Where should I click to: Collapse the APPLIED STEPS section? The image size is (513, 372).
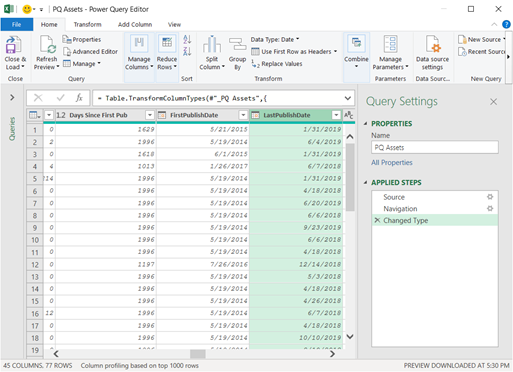366,183
